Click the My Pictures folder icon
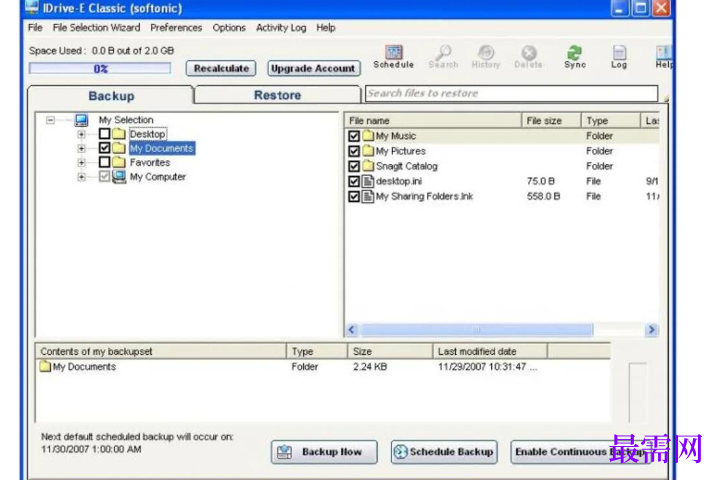721x480 pixels. point(368,151)
